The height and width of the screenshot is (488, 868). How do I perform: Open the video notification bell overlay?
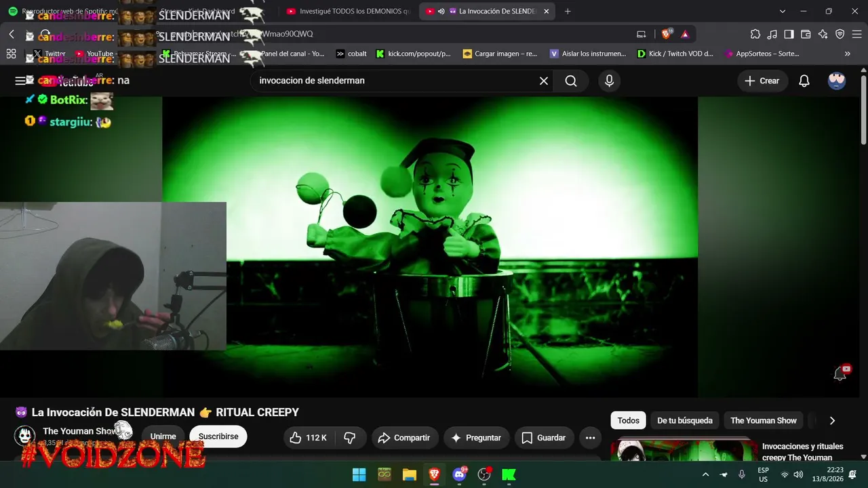[842, 372]
